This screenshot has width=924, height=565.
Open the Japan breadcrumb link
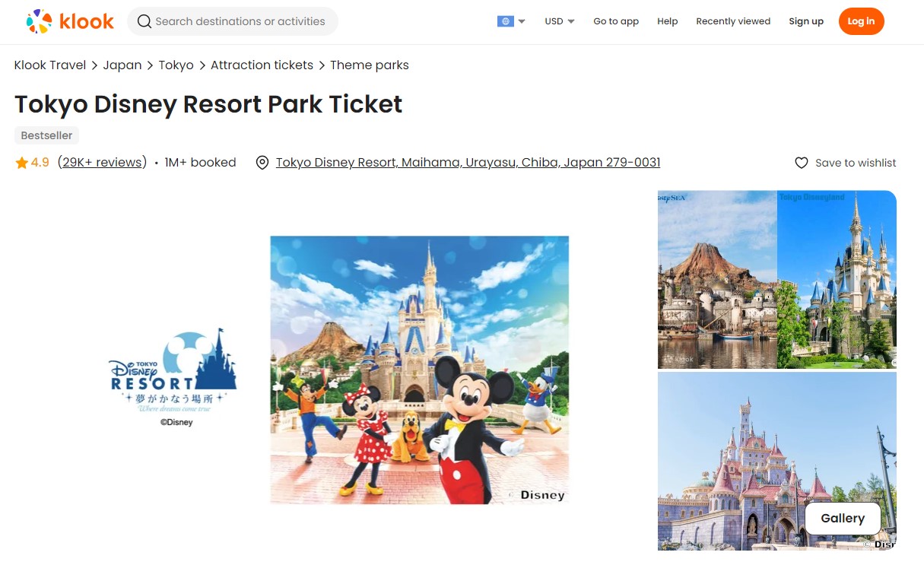tap(122, 65)
